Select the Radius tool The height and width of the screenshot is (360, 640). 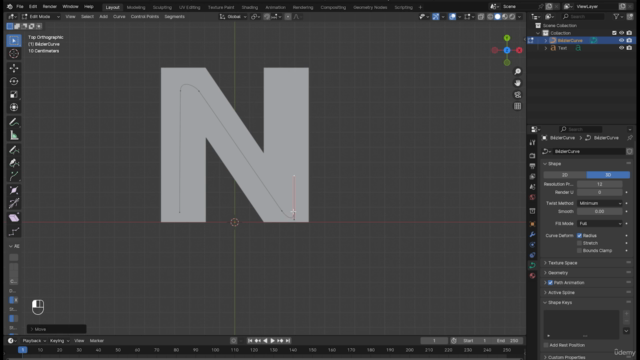pyautogui.click(x=14, y=191)
